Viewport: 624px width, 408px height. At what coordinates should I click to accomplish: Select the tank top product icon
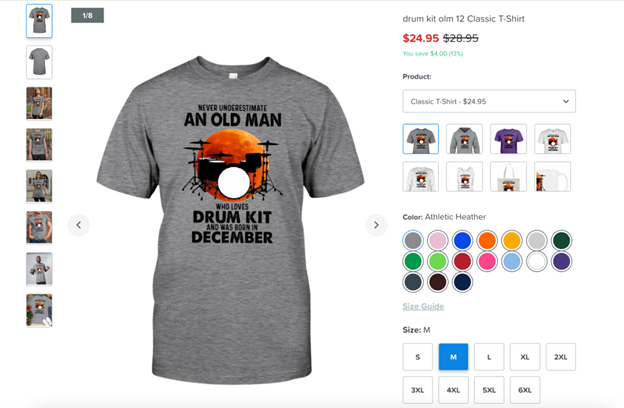coord(464,176)
